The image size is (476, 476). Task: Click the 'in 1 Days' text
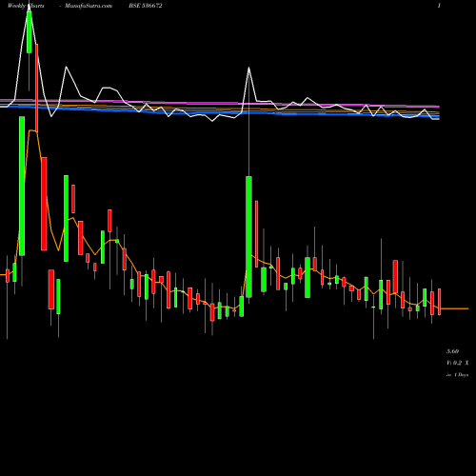458,375
